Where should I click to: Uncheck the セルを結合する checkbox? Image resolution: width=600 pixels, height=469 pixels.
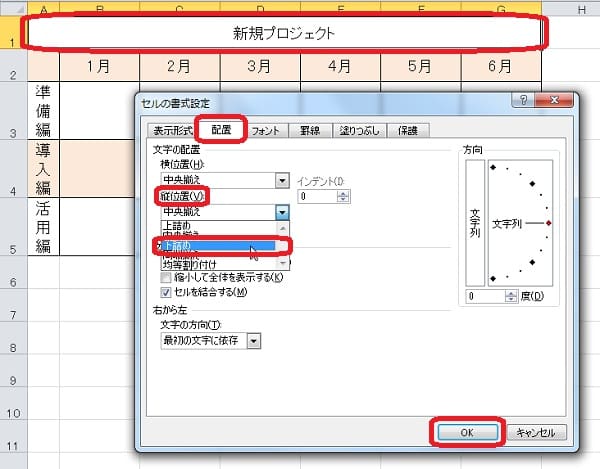[x=166, y=292]
